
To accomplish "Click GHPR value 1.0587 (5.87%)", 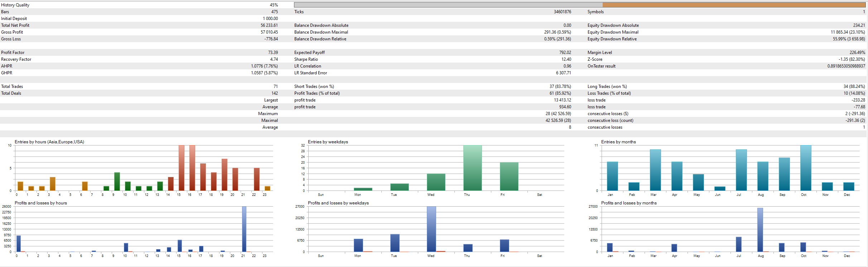I will [x=264, y=73].
